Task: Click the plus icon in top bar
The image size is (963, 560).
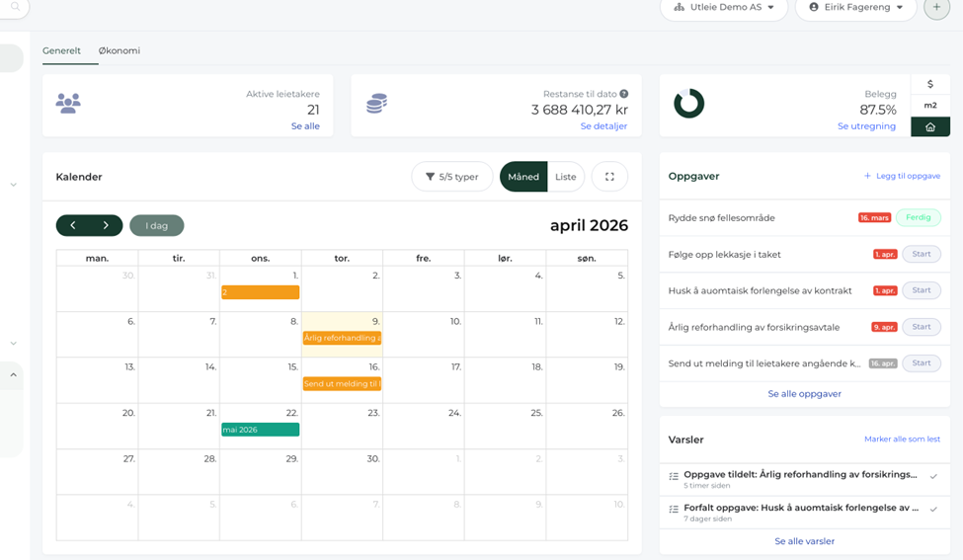Action: point(936,7)
